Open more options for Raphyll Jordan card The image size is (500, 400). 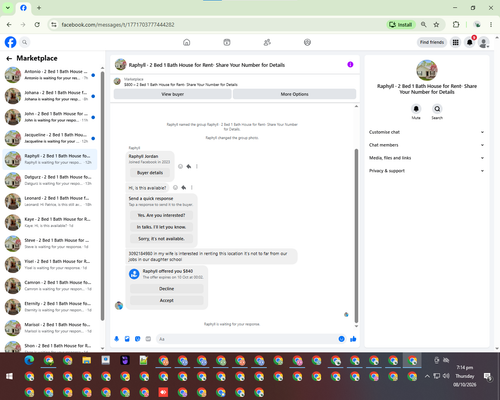click(x=197, y=166)
